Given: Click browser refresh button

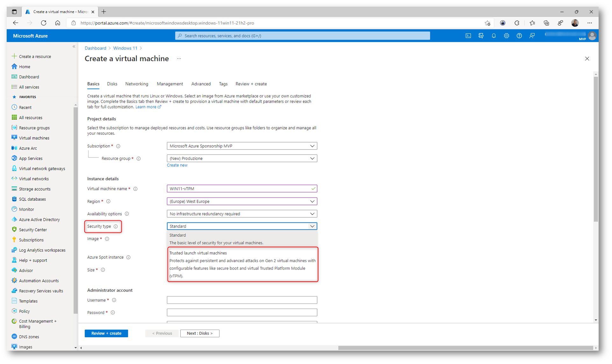Looking at the screenshot, I should [x=44, y=23].
